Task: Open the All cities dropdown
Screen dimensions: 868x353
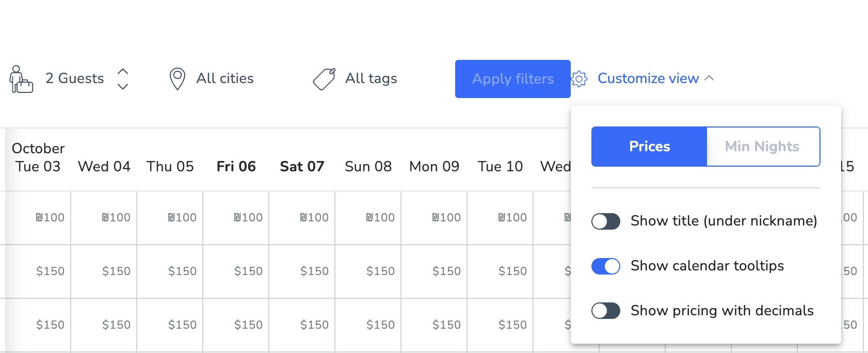Action: coord(225,78)
